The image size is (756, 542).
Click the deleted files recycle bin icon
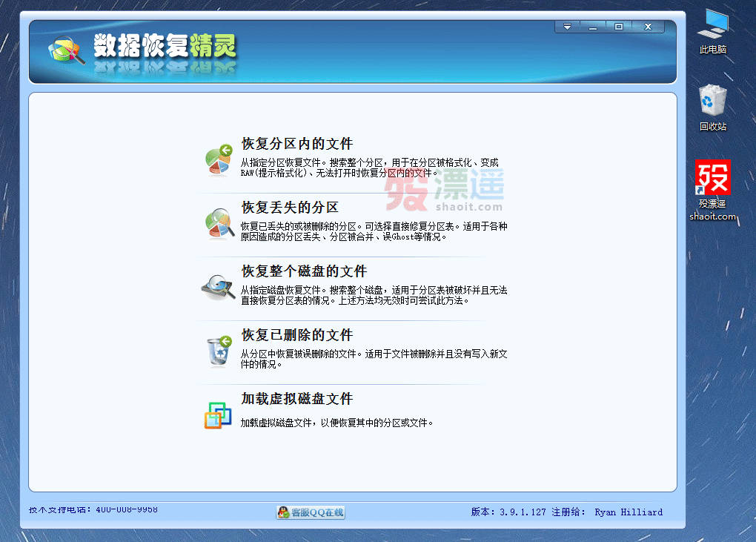[219, 351]
